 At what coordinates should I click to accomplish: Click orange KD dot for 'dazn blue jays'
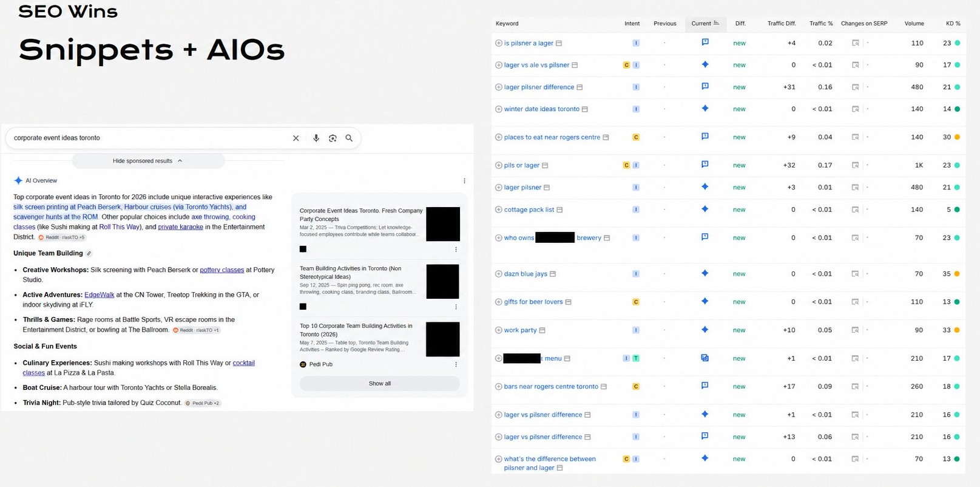(957, 274)
